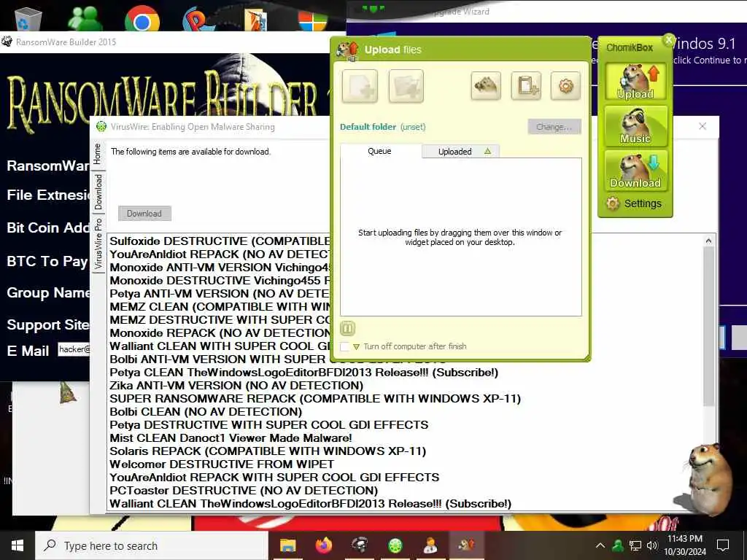Select the Download vertical tab in VirusWire
The height and width of the screenshot is (560, 747).
click(x=98, y=192)
